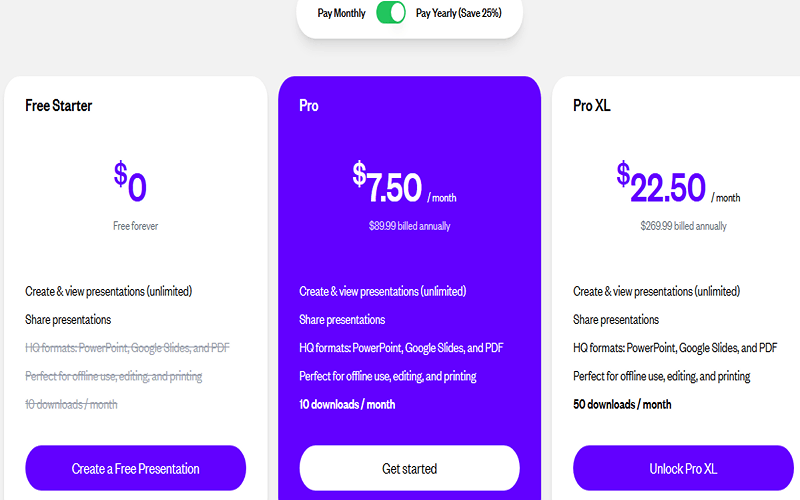Screen dimensions: 800x500
Task: Click the Free Starter plan title
Action: (59, 106)
